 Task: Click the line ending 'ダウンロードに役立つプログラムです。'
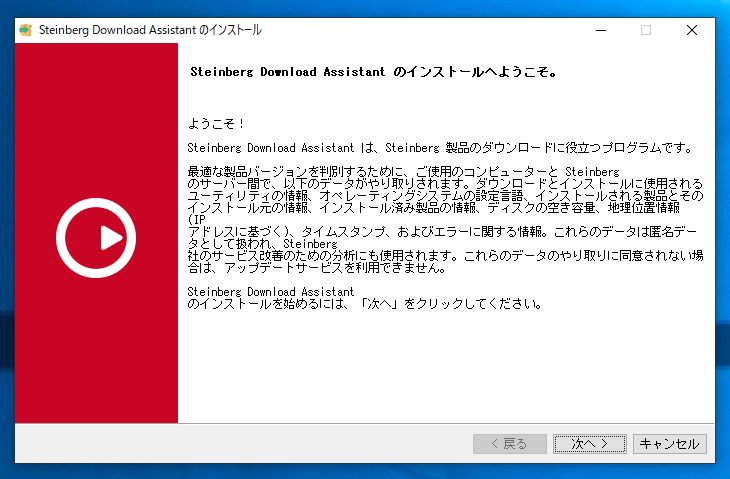tap(440, 148)
